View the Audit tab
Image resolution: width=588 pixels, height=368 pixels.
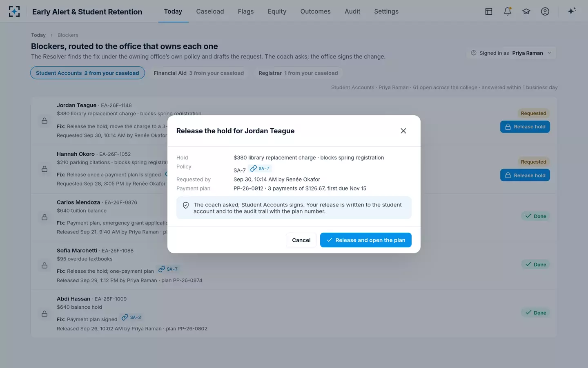tap(352, 11)
